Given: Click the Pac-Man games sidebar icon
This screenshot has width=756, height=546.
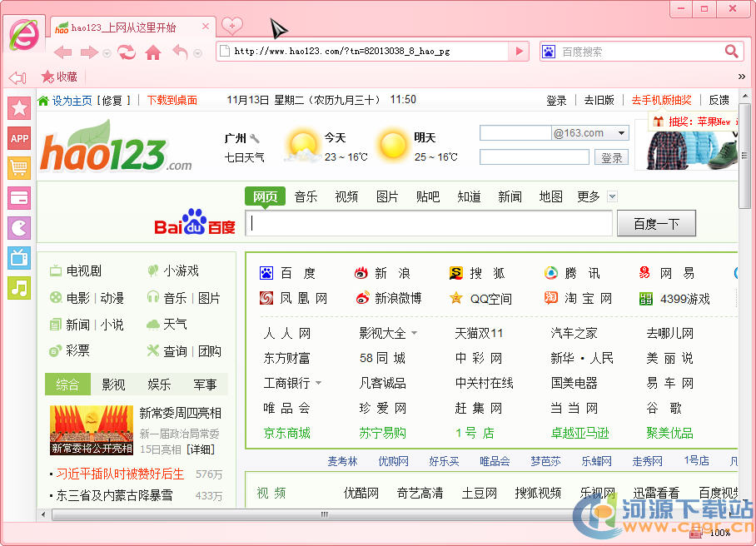Looking at the screenshot, I should tap(19, 228).
